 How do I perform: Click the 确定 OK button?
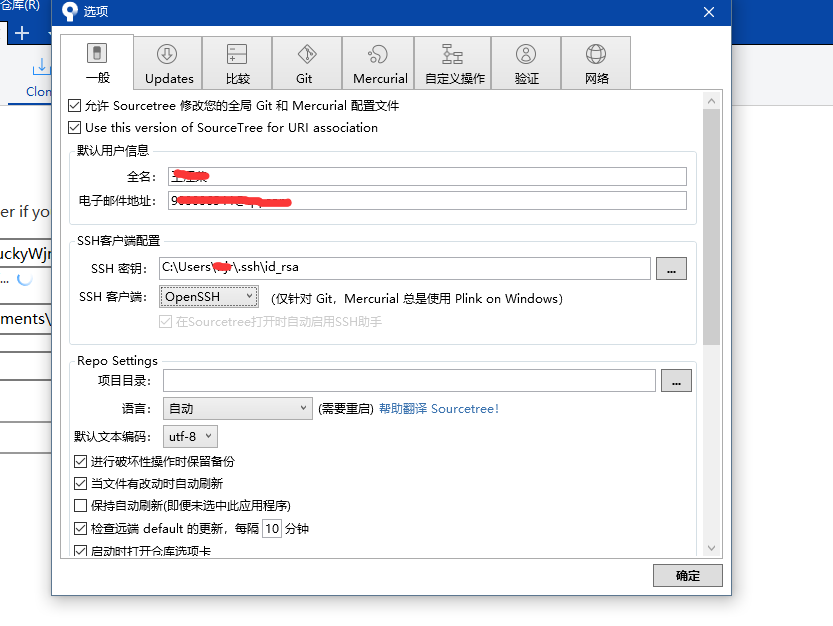[x=687, y=576]
